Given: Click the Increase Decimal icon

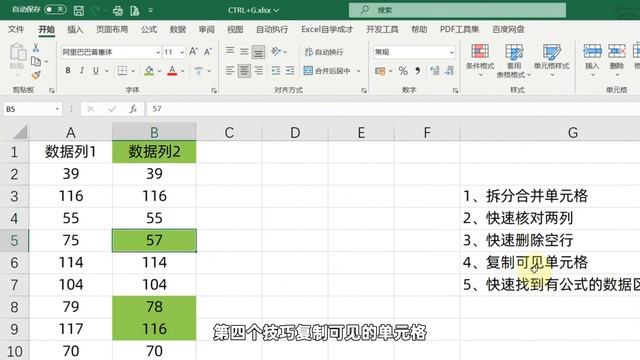Looking at the screenshot, I should [x=435, y=71].
